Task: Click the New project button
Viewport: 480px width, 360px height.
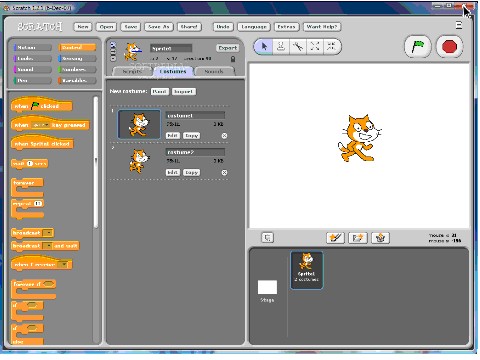Action: click(x=83, y=27)
